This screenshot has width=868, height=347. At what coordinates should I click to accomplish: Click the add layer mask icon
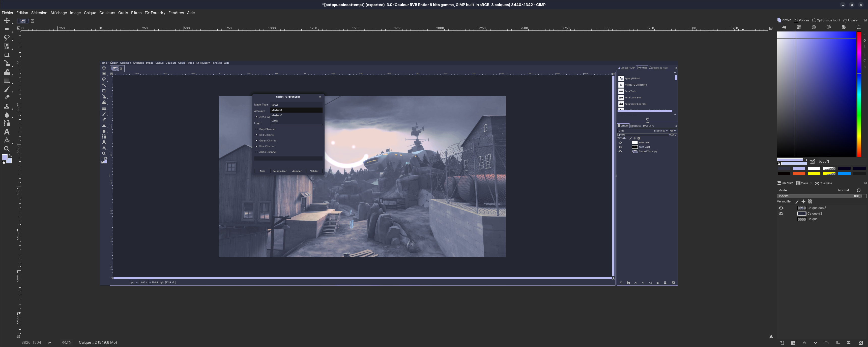click(x=849, y=343)
